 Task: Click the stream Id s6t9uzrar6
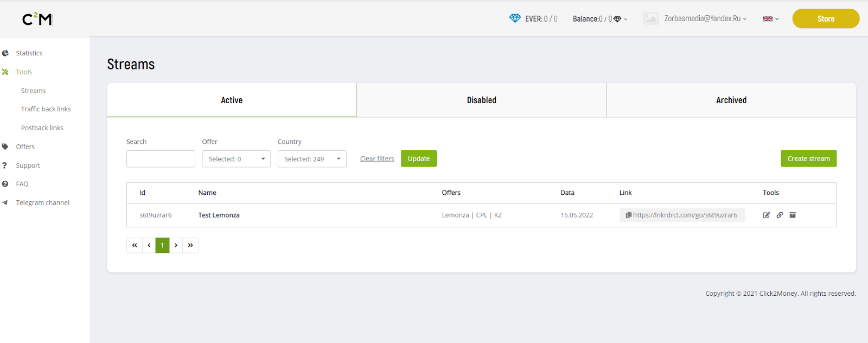tap(156, 215)
